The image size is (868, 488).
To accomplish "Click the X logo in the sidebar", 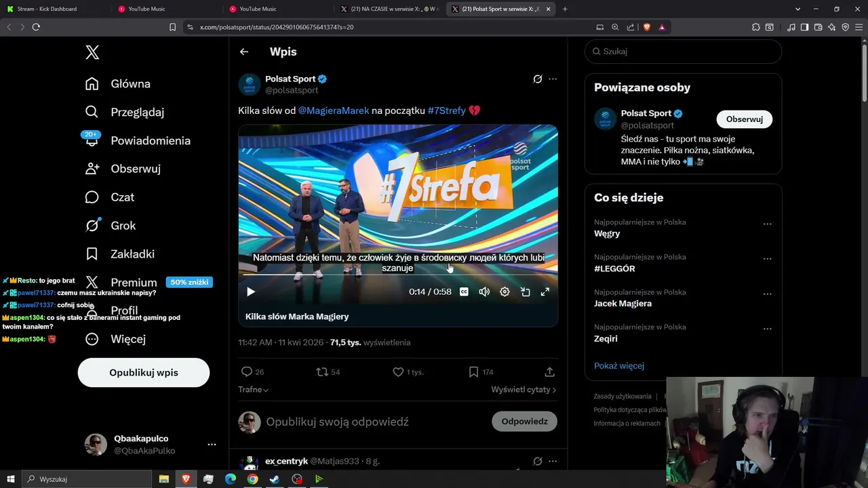I will 92,52.
